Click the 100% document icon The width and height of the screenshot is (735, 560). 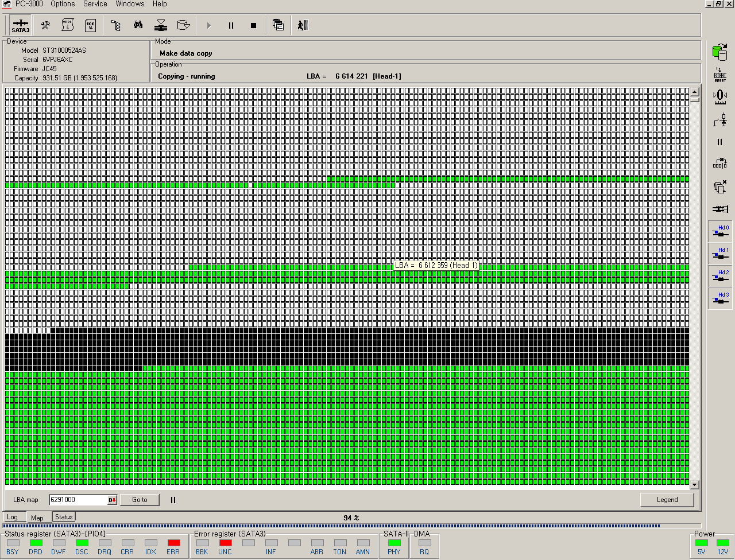91,26
